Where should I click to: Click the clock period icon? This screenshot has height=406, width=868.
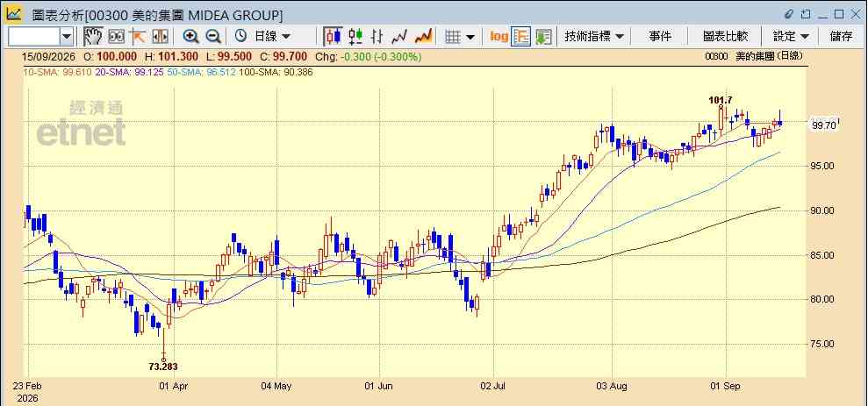point(240,37)
